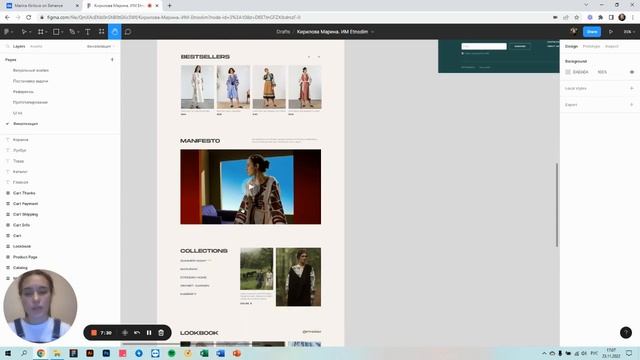
Task: Open recorder effects sparkle icon
Action: tap(125, 333)
